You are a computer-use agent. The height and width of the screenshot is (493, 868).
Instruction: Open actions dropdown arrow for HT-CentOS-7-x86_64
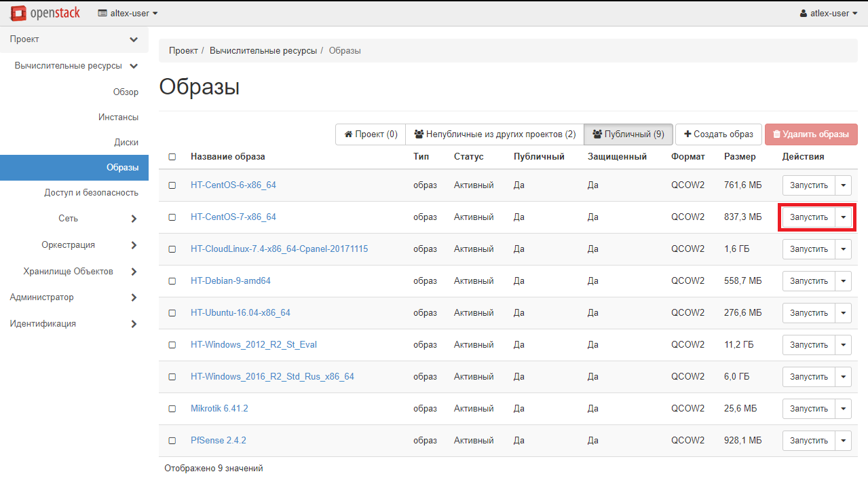843,217
